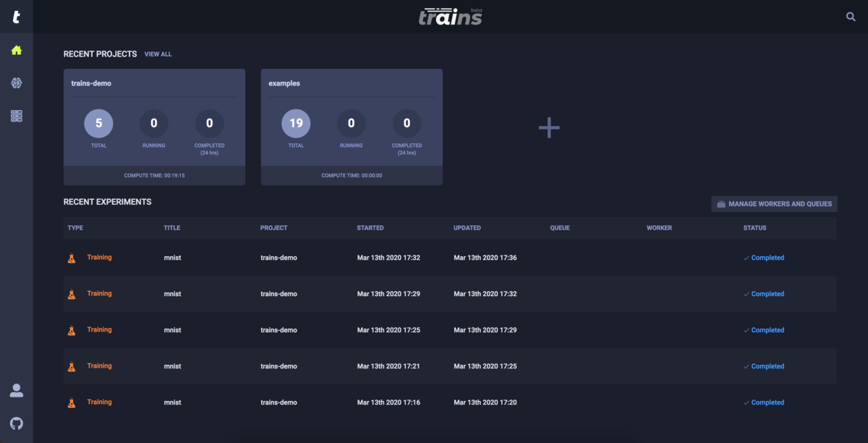The image size is (868, 443).
Task: Click the trains 't' logo in sidebar
Action: coord(16,17)
